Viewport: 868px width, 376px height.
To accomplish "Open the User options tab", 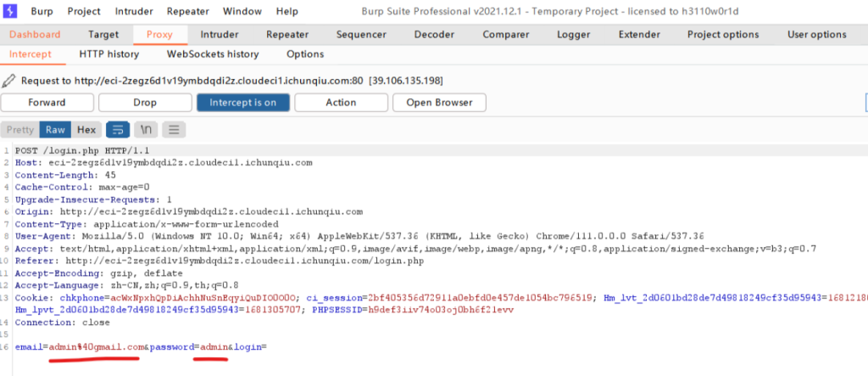I will tap(817, 35).
